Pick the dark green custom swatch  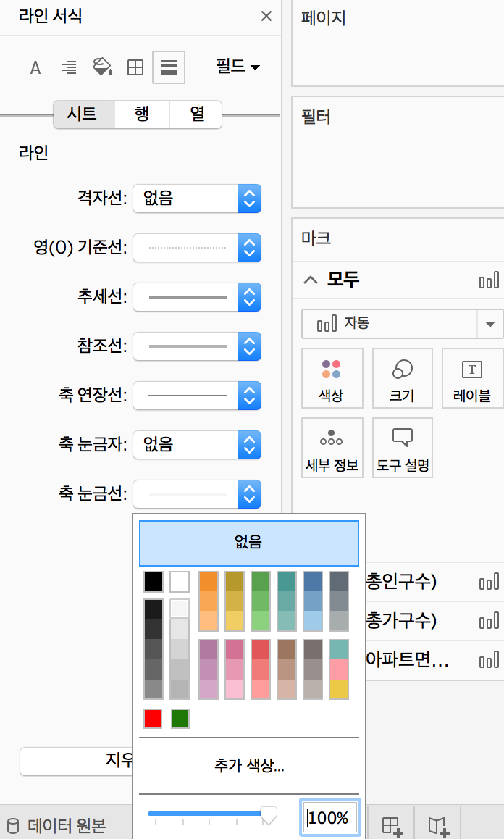pyautogui.click(x=180, y=719)
